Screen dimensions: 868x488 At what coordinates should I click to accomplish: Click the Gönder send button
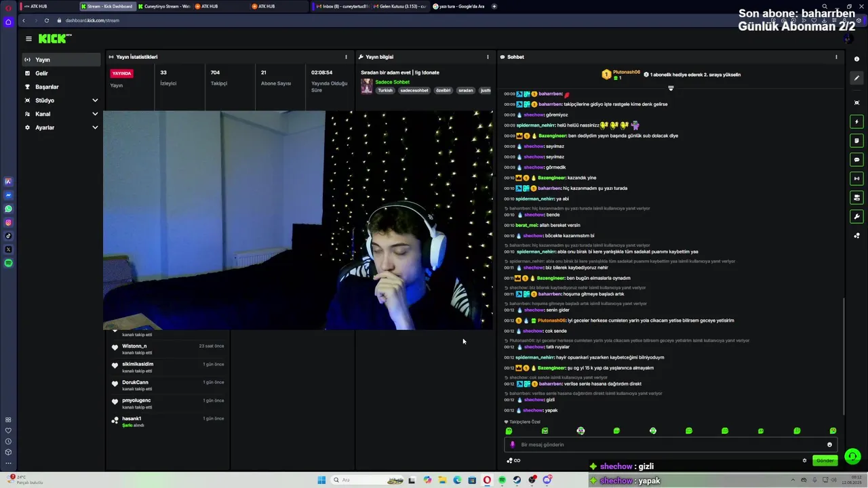point(825,460)
